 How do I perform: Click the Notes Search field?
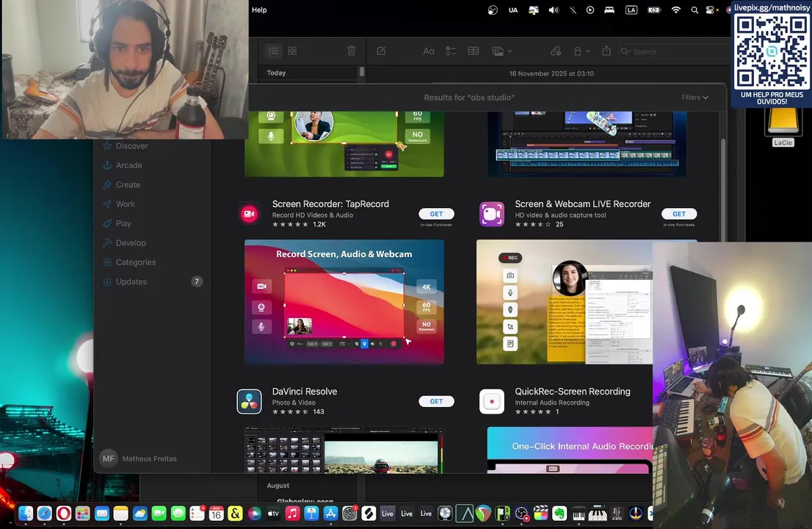point(673,52)
